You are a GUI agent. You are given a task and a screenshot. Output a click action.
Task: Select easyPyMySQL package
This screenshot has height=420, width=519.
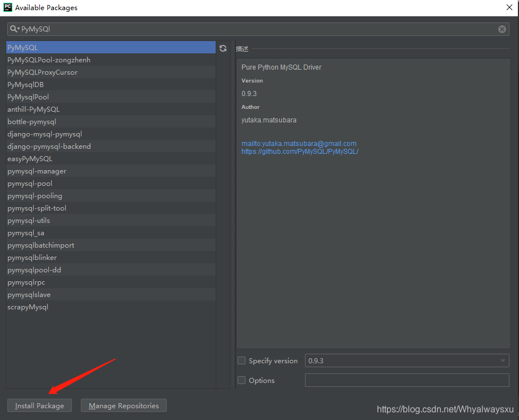point(111,158)
